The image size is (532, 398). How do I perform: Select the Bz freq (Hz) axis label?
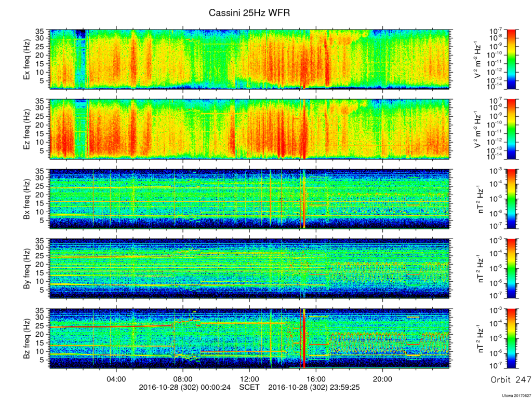tap(27, 338)
